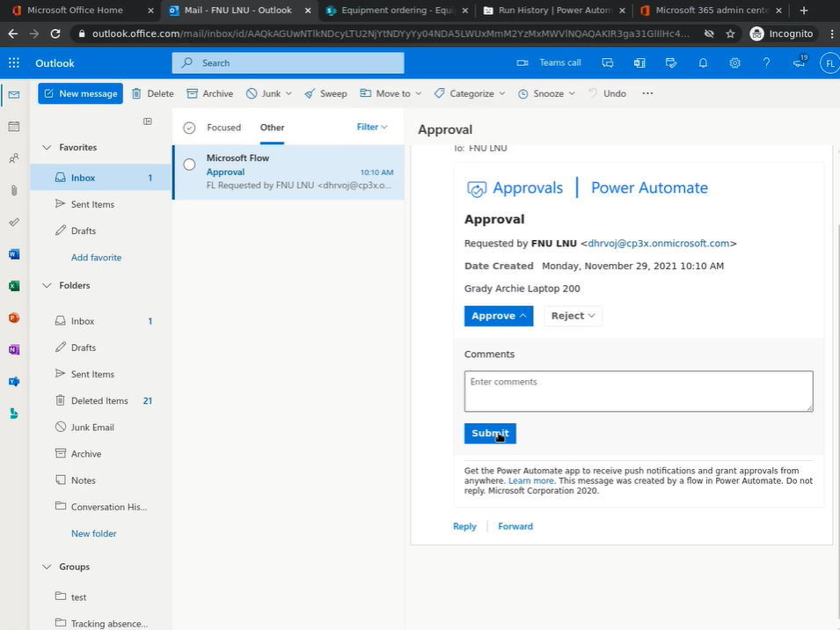This screenshot has width=840, height=630.
Task: Open the Microsoft Flow Approval message
Action: 289,172
